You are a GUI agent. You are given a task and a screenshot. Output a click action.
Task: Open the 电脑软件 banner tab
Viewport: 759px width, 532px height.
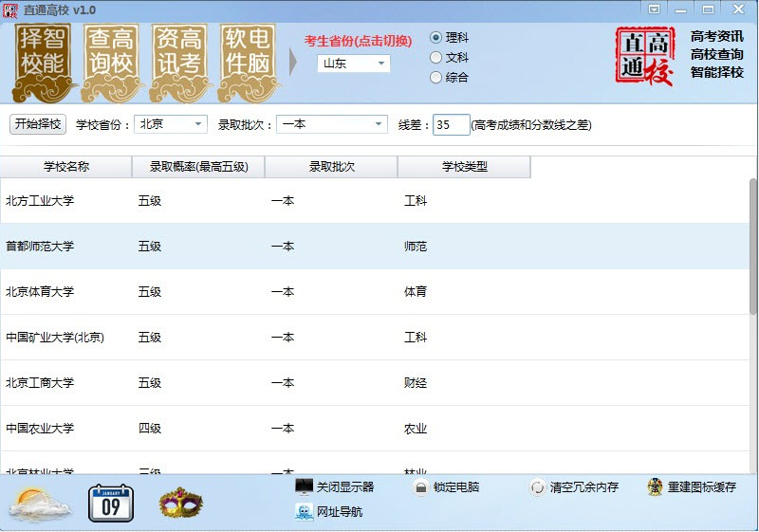point(248,63)
